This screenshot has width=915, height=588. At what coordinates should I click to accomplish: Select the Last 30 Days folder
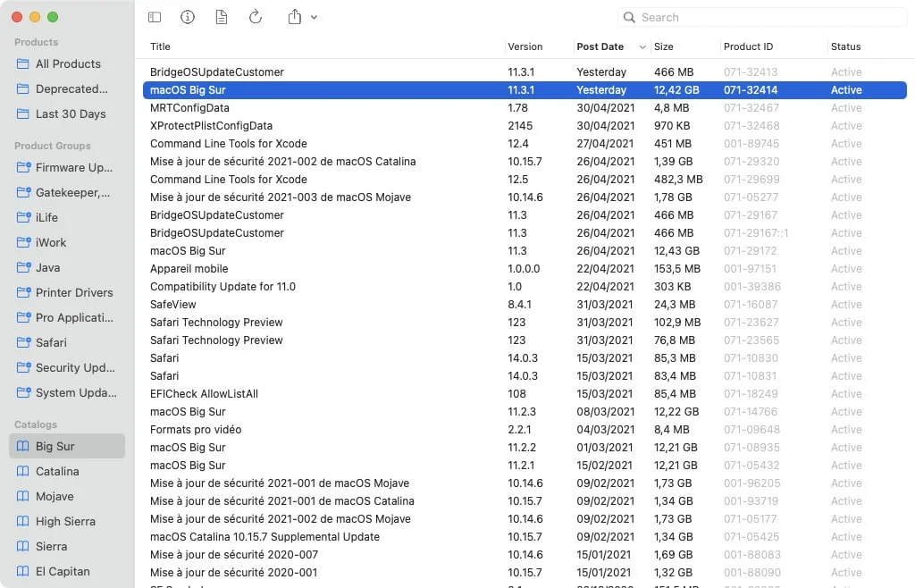[x=71, y=113]
